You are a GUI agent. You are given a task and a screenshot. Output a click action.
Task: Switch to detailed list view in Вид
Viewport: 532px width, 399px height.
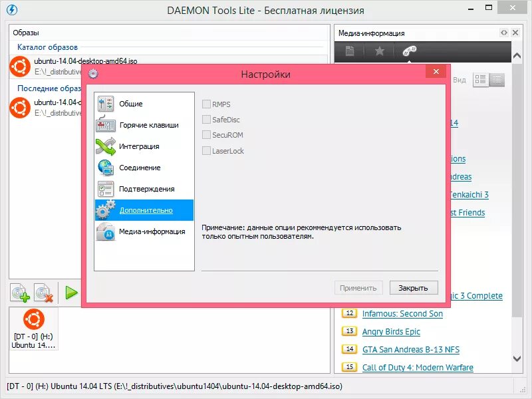pyautogui.click(x=480, y=80)
